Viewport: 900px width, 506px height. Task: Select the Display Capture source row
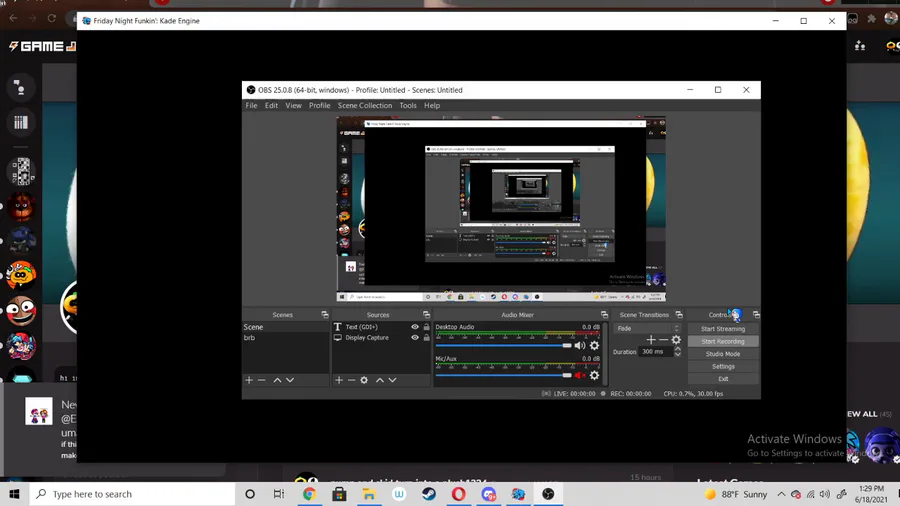(381, 338)
